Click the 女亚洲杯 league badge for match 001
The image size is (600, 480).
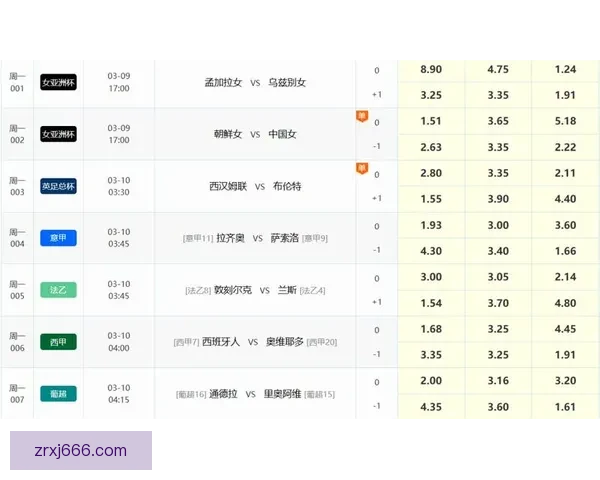click(x=59, y=82)
